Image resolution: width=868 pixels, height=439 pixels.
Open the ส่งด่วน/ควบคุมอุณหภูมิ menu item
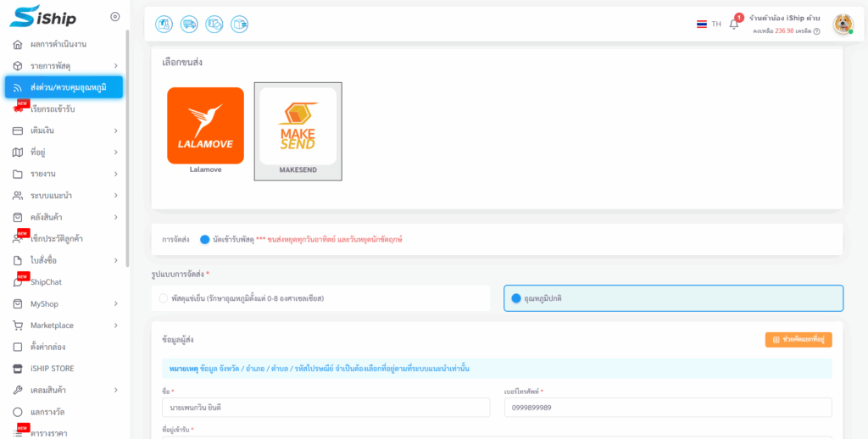pyautogui.click(x=64, y=87)
